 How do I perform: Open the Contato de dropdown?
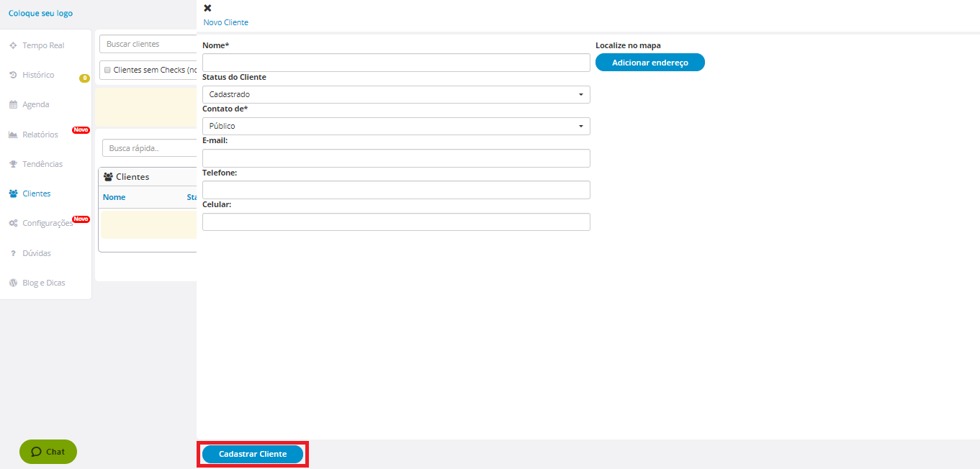396,126
